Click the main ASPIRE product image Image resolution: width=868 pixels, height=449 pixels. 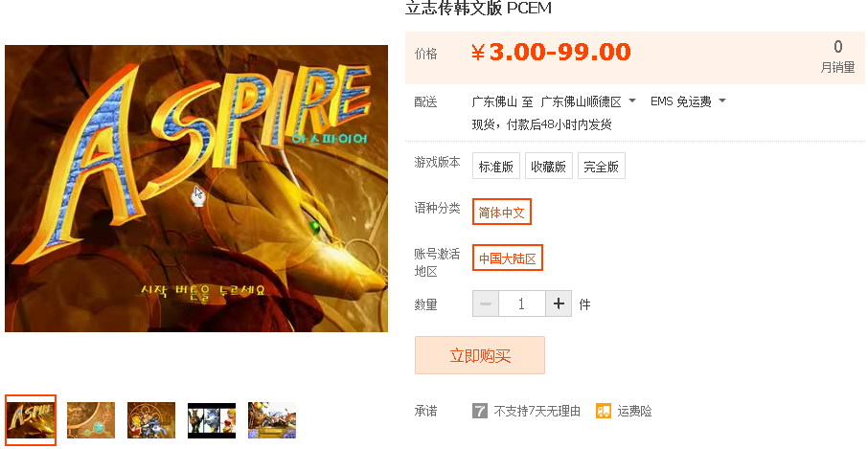[x=196, y=189]
